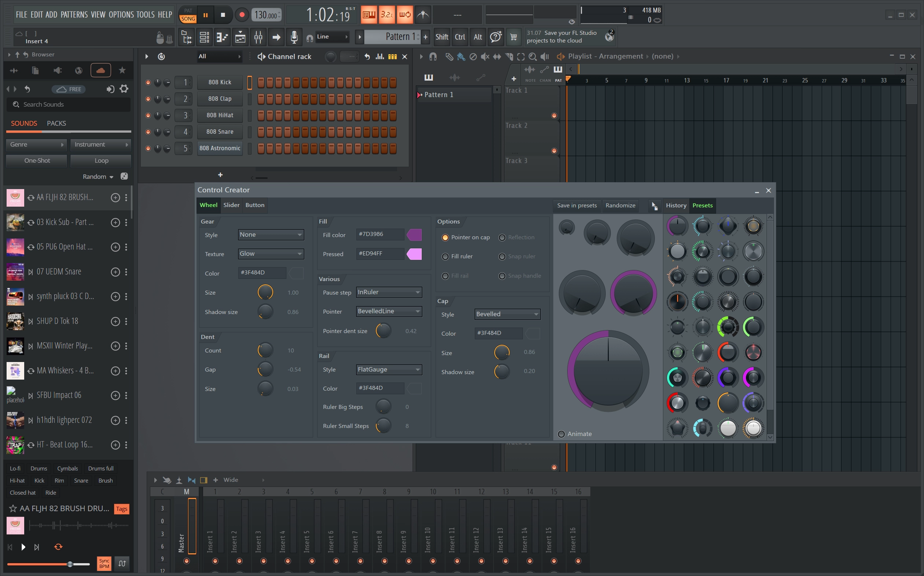Open the PACKS tab in Browser
The width and height of the screenshot is (924, 576).
(56, 123)
